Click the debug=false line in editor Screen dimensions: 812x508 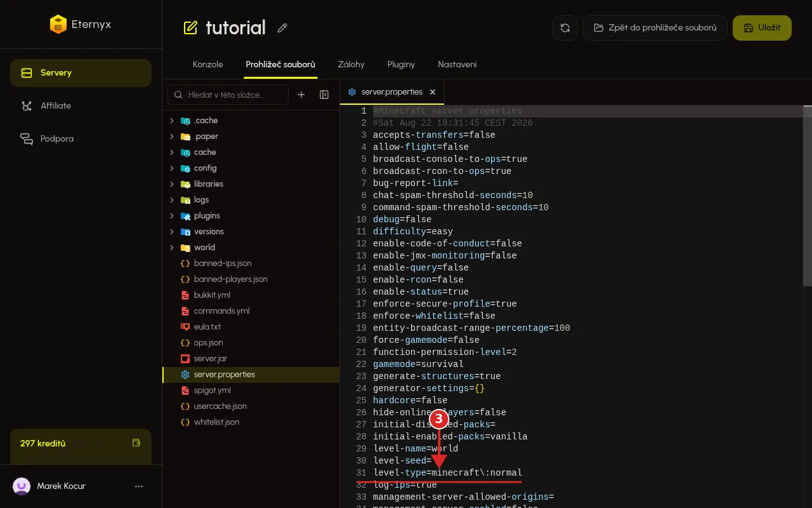pyautogui.click(x=402, y=220)
